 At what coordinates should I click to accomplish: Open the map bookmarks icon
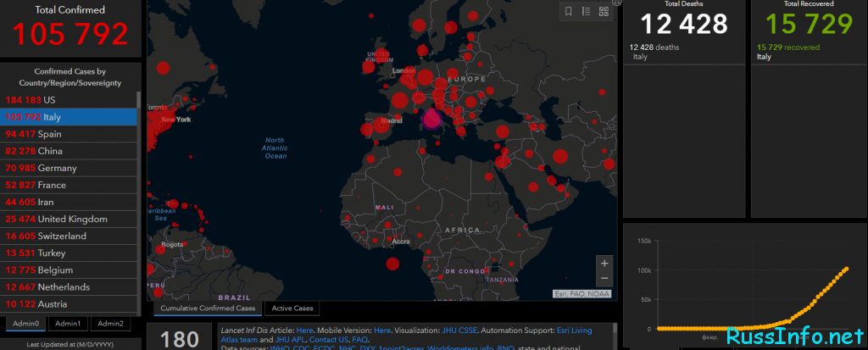click(x=568, y=11)
